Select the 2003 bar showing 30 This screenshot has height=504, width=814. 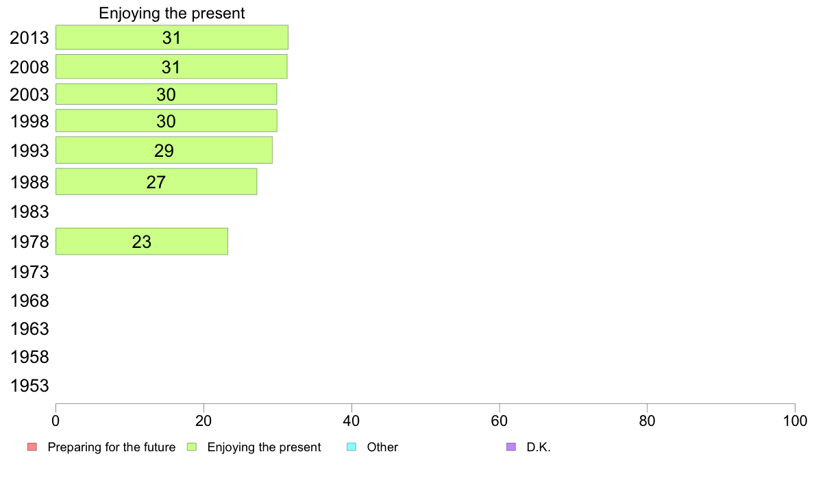[166, 94]
